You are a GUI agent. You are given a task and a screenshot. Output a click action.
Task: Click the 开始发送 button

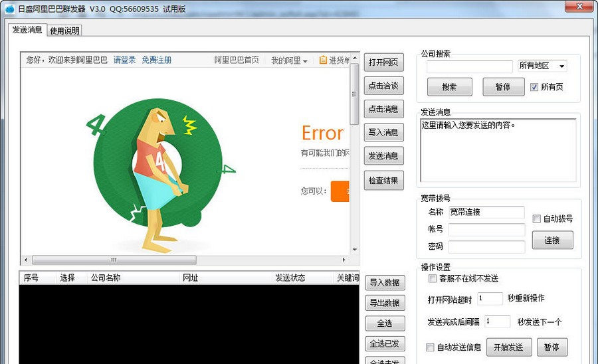pyautogui.click(x=509, y=347)
